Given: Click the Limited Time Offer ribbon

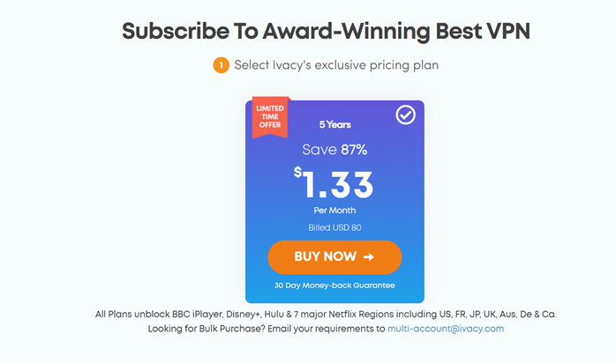Looking at the screenshot, I should pos(269,117).
